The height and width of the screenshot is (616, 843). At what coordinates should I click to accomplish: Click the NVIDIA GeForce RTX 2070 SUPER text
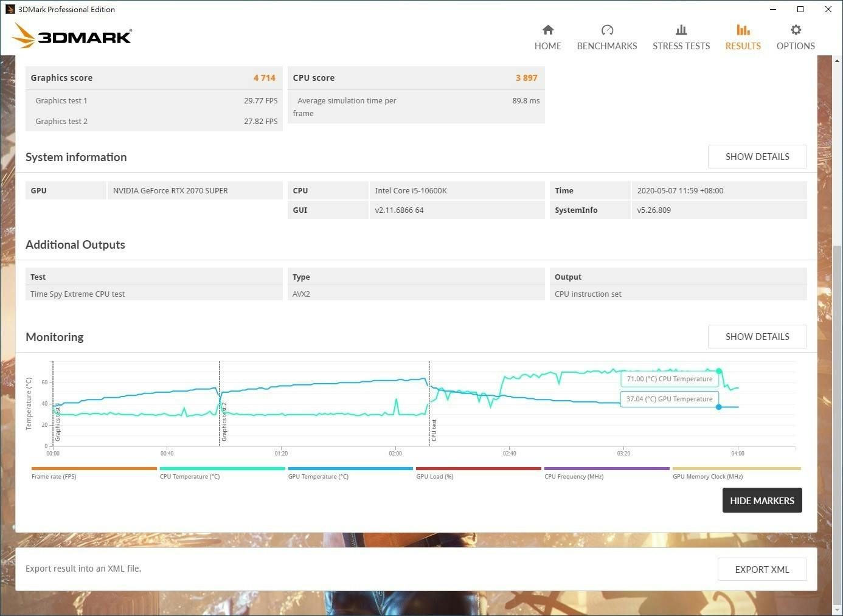tap(170, 191)
